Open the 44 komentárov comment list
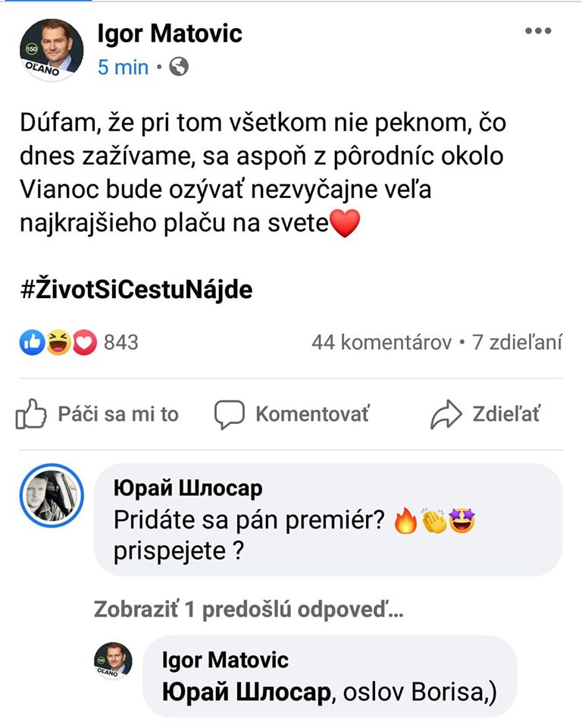The height and width of the screenshot is (728, 582). [381, 343]
